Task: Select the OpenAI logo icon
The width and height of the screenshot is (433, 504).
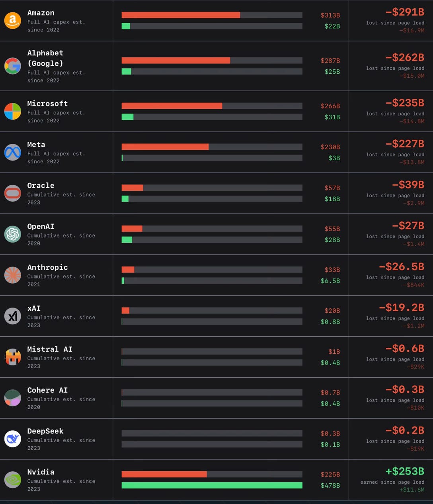Action: tap(13, 234)
